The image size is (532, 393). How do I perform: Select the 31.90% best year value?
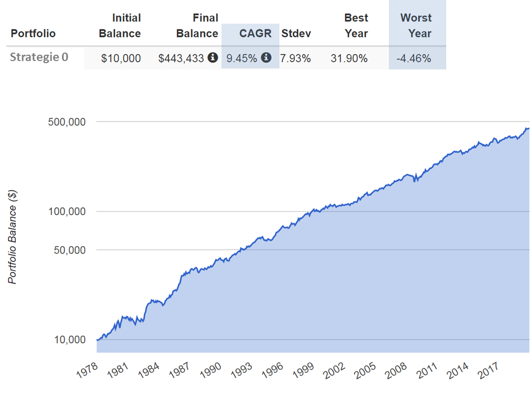(349, 58)
